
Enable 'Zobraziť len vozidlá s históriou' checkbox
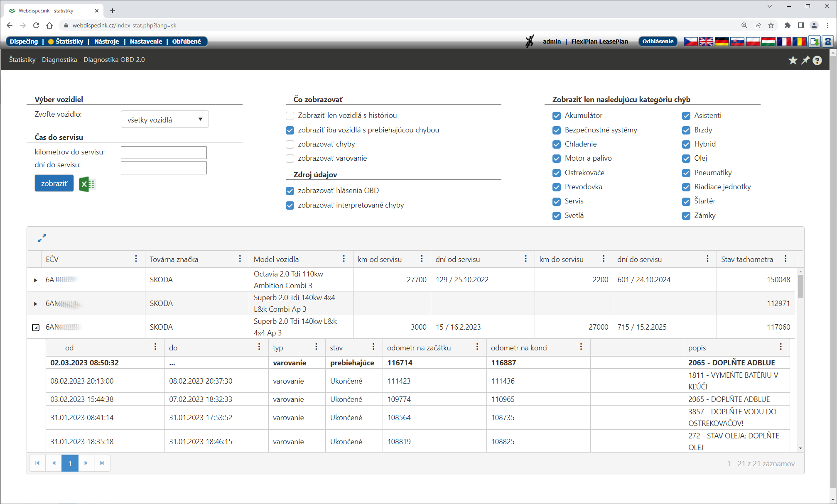(290, 116)
